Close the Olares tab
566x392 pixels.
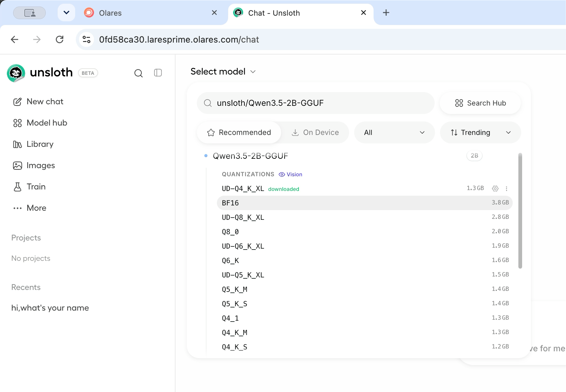point(214,13)
